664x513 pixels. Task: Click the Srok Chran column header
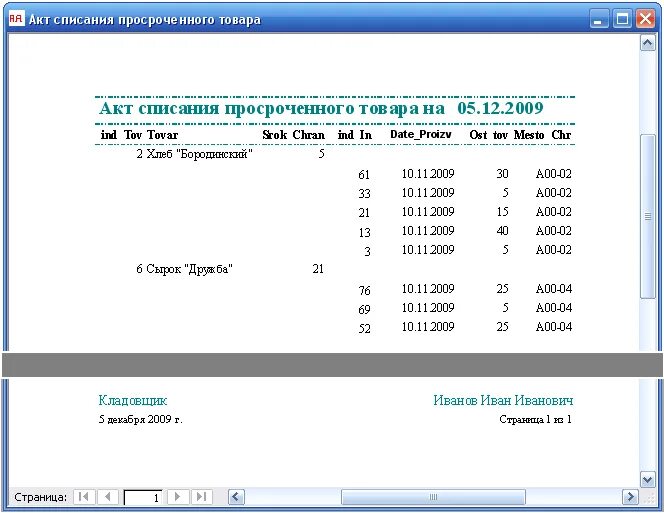(x=293, y=135)
